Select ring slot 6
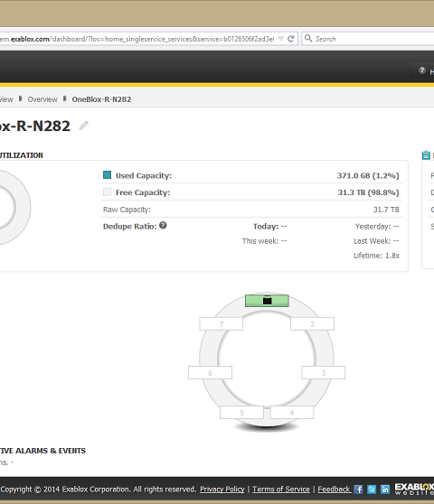Viewport: 434px width, 504px height. [x=210, y=373]
